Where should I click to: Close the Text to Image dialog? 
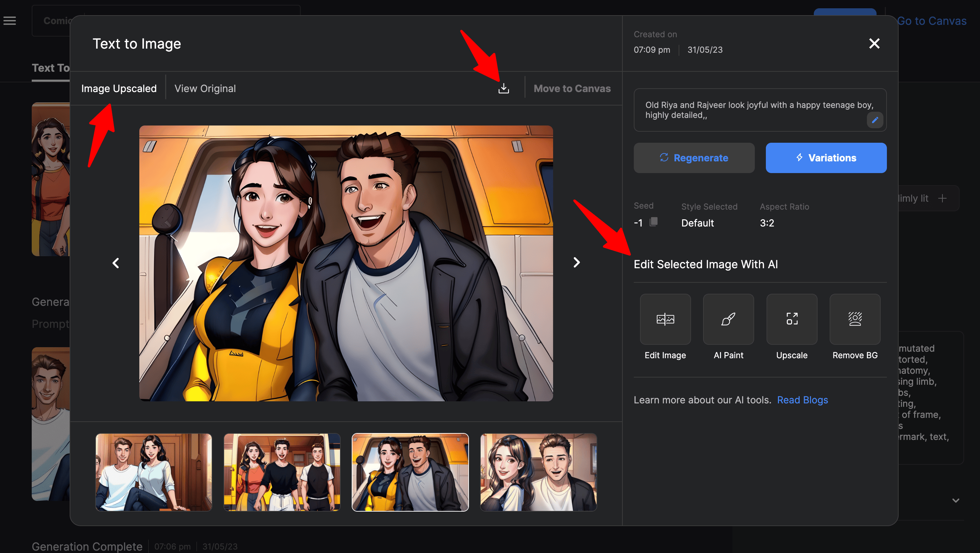point(874,43)
